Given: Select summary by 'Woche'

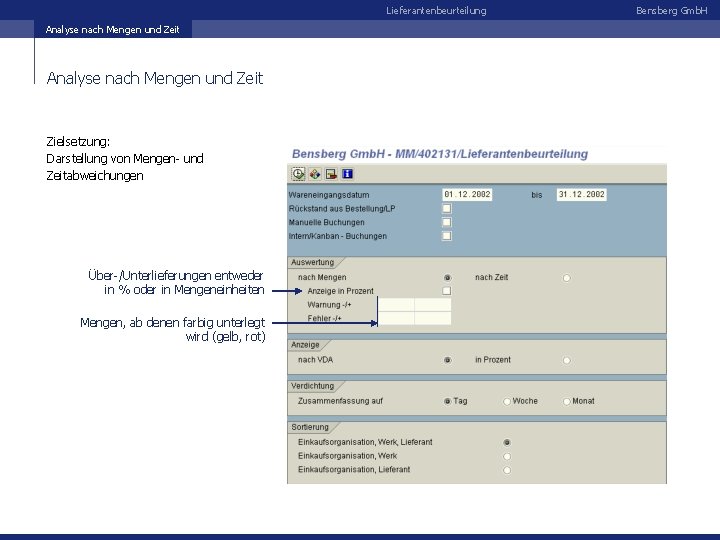Looking at the screenshot, I should tap(507, 401).
